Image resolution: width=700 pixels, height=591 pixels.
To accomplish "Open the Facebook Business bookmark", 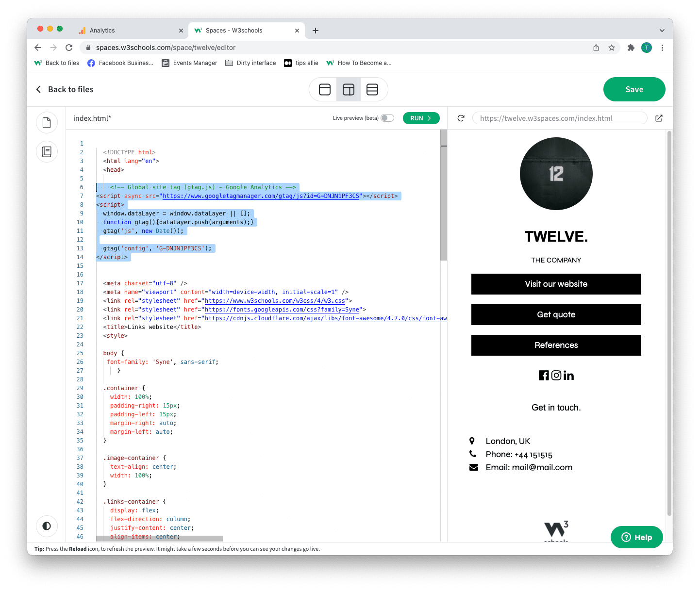I will coord(120,63).
